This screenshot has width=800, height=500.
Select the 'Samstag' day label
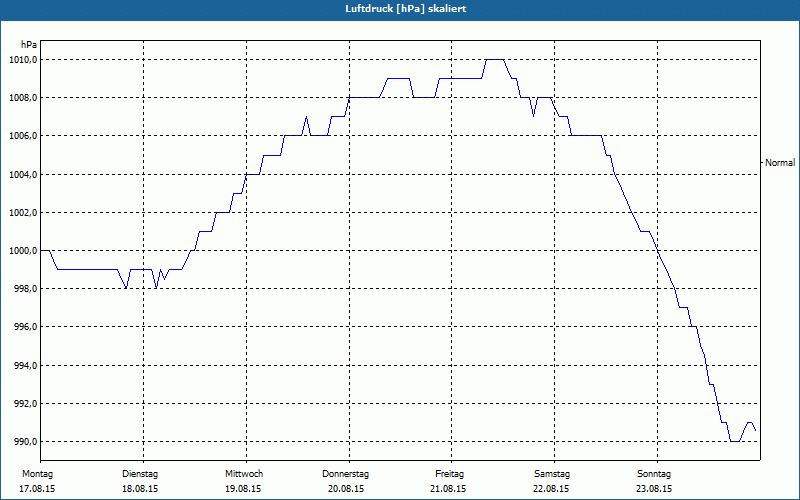(x=552, y=474)
